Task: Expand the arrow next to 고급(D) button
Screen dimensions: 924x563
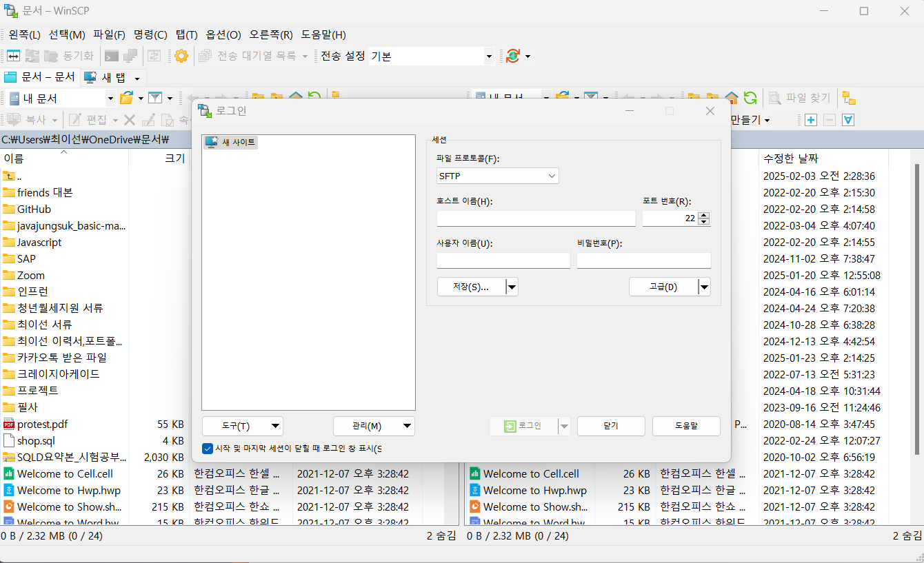Action: pos(704,287)
